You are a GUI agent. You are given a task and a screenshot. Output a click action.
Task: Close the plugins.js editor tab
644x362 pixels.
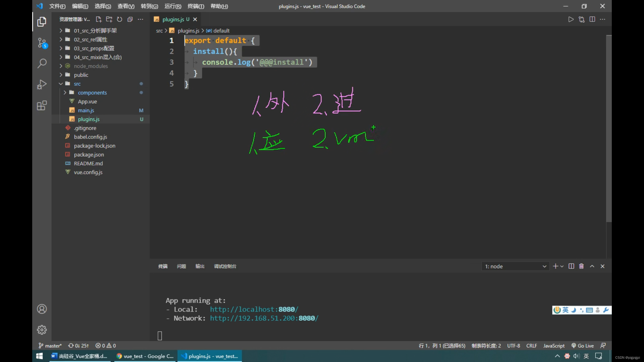[195, 19]
